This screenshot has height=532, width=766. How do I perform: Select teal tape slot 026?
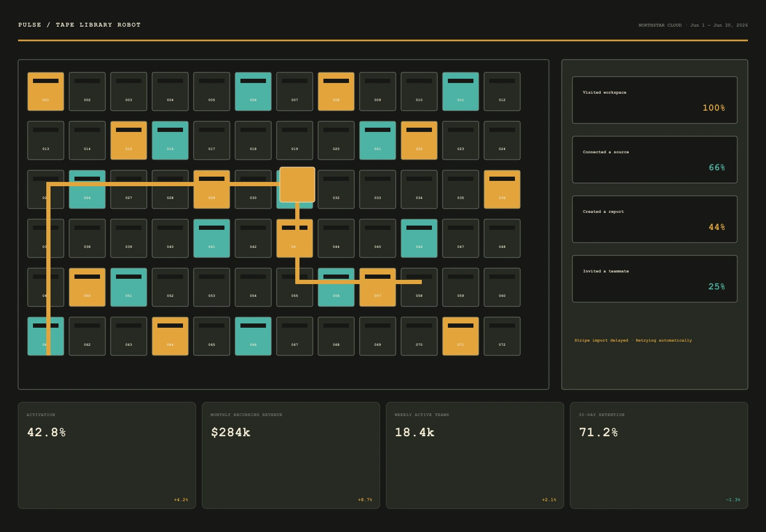pos(87,189)
